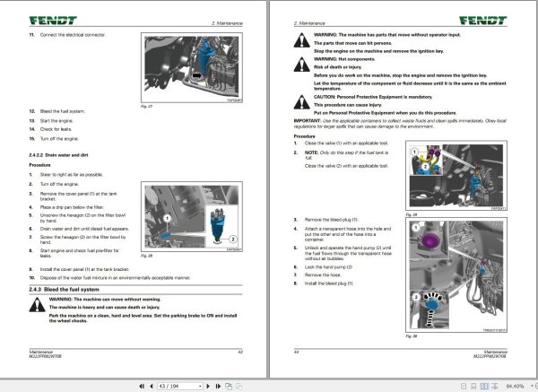Click the Fig. 27 electrical connector image
The width and height of the screenshot is (538, 392).
point(192,67)
